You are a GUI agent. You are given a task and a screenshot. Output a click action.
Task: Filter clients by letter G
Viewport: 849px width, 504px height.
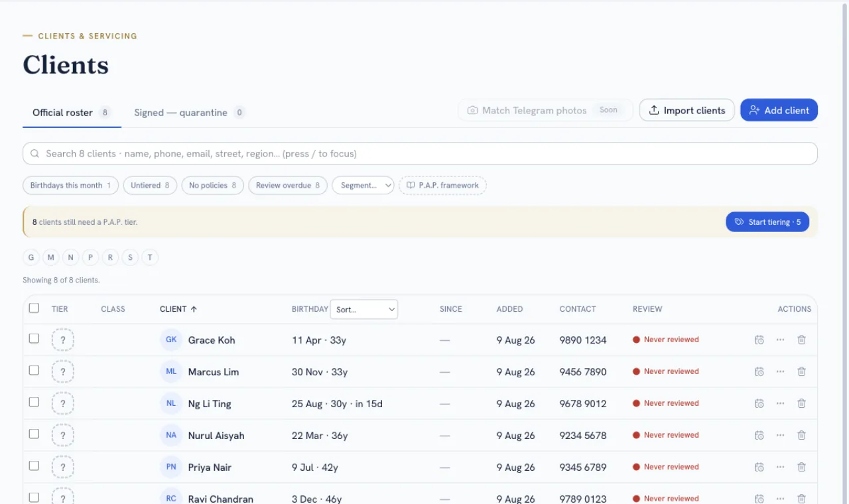31,257
